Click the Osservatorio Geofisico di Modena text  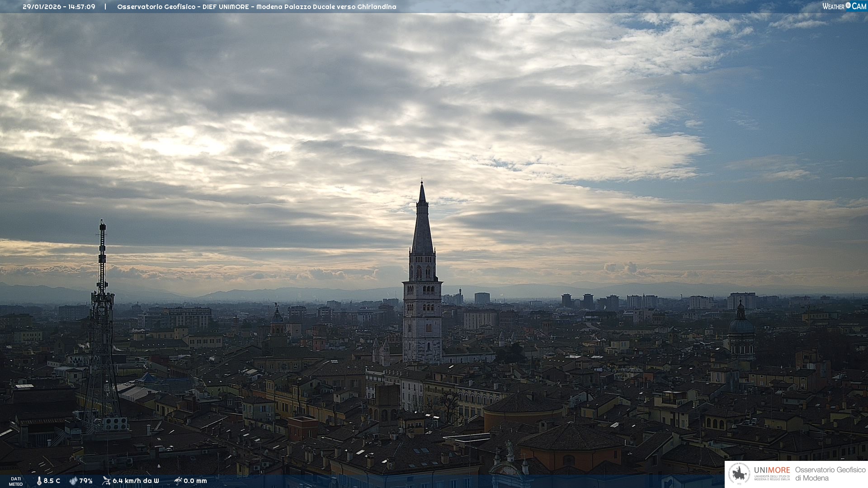830,474
